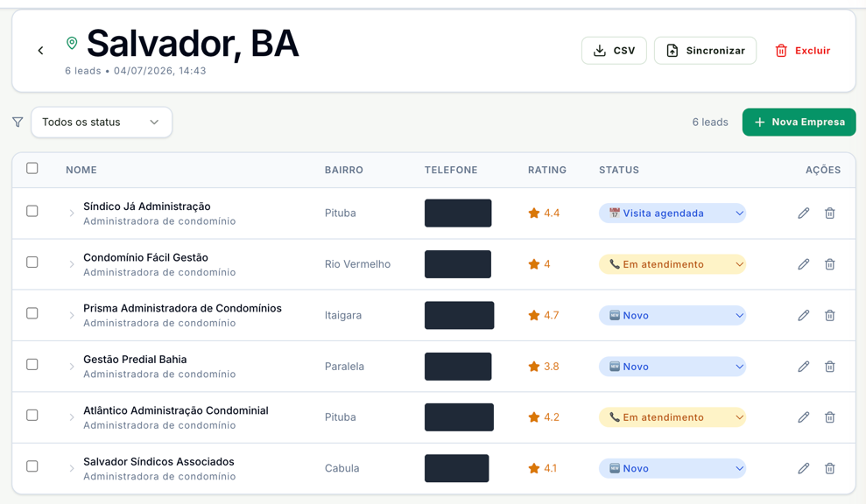
Task: Delete Condomínio Fácil Gestão using trash icon
Action: pos(829,264)
